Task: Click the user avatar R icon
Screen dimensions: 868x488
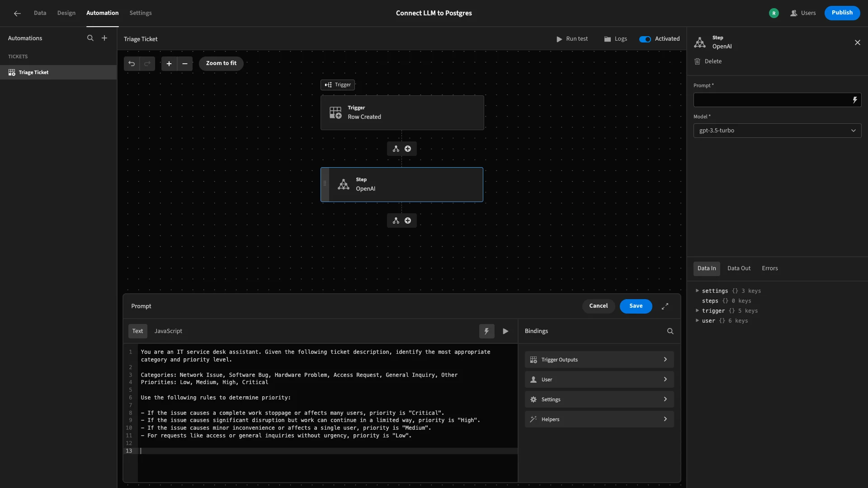Action: click(774, 13)
